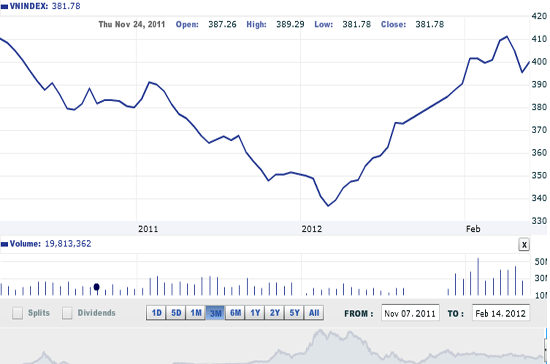Screen dimensions: 550x364
Task: Select the 1M time range
Action: tap(196, 313)
